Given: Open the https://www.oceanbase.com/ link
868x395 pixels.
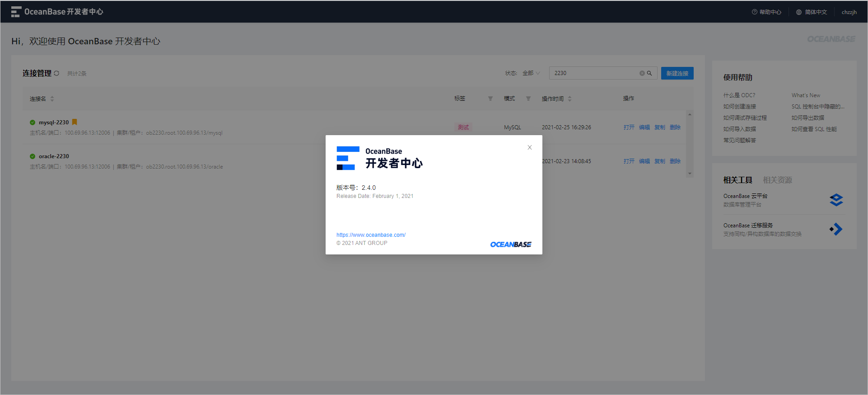Looking at the screenshot, I should (x=371, y=235).
